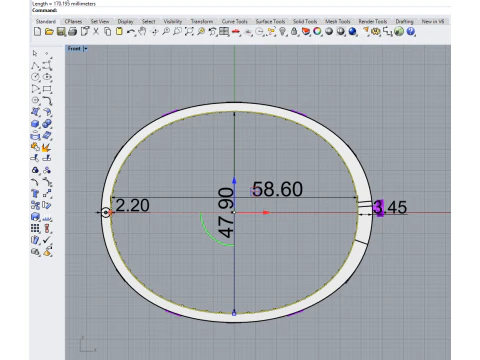Image resolution: width=480 pixels, height=360 pixels.
Task: Open the Edit Layers icon
Action: click(305, 32)
